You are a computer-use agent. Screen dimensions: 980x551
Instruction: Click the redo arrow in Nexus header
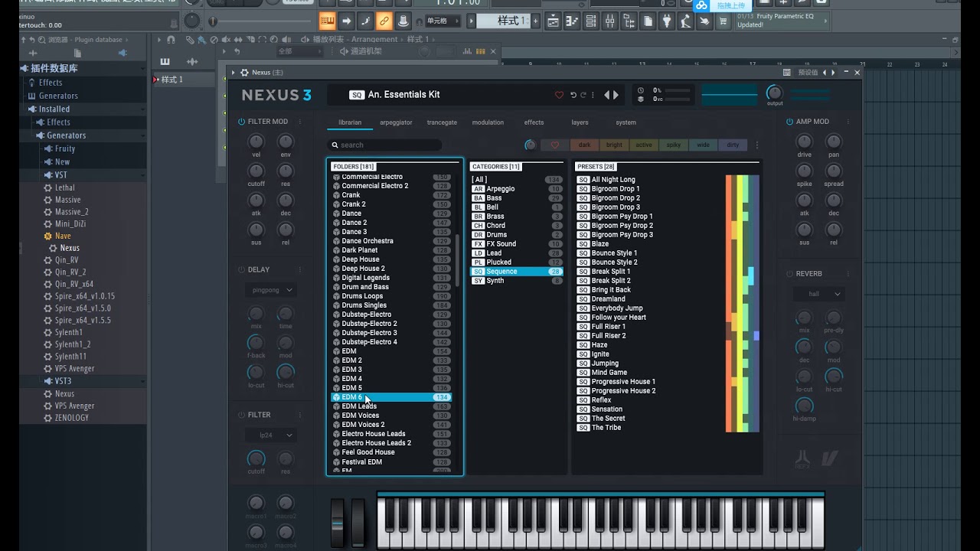click(583, 95)
